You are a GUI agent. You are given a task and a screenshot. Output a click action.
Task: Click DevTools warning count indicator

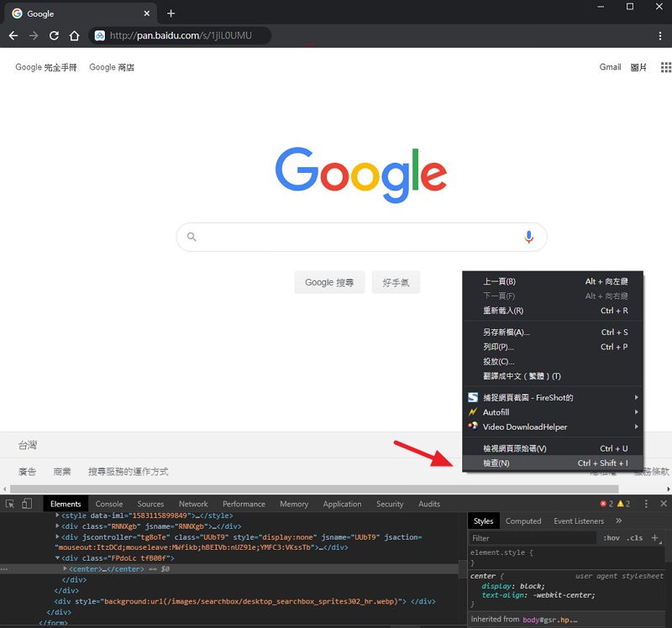623,504
